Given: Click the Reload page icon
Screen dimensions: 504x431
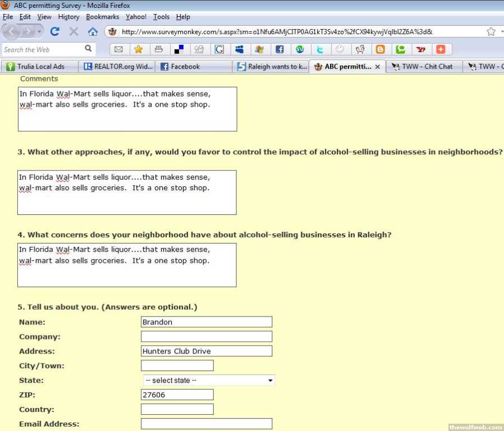Looking at the screenshot, I should (55, 31).
